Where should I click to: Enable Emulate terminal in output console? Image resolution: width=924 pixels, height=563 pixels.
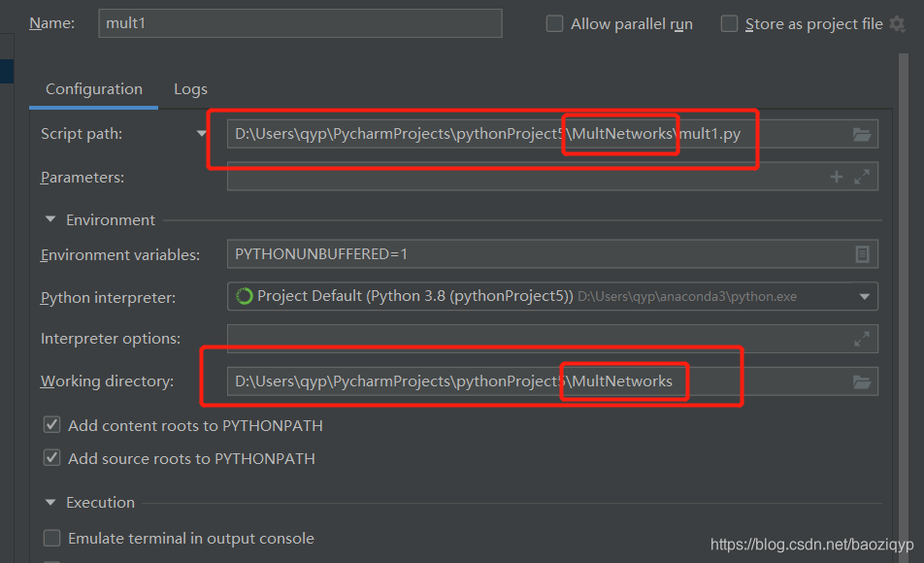click(x=51, y=538)
